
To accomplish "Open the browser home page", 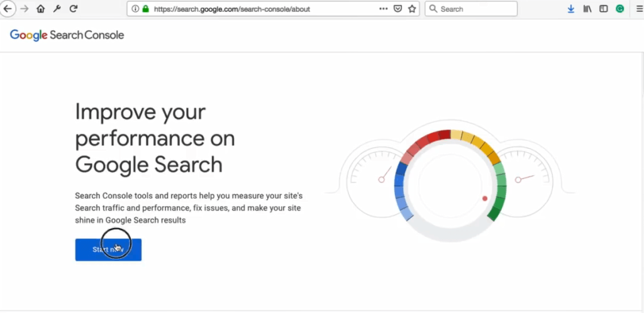I will point(40,9).
